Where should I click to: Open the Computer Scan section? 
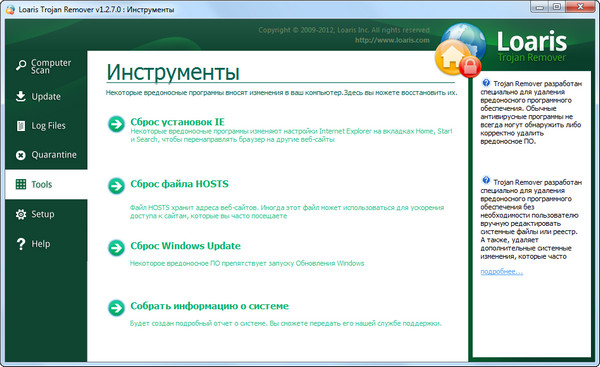point(46,66)
